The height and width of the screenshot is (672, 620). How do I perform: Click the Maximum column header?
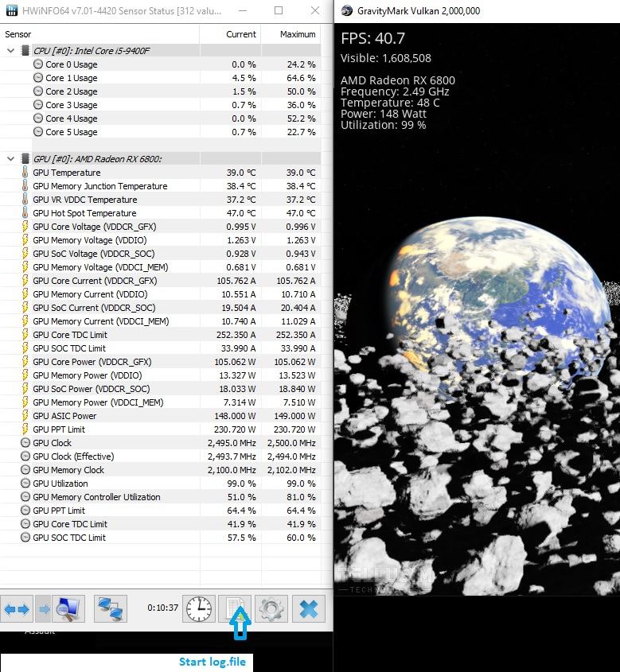291,34
